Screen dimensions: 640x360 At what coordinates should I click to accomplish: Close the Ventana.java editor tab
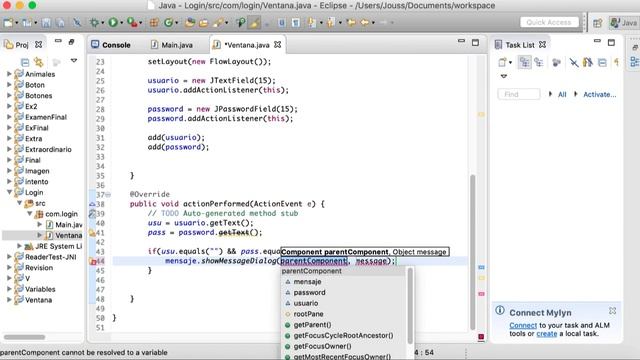tap(278, 44)
